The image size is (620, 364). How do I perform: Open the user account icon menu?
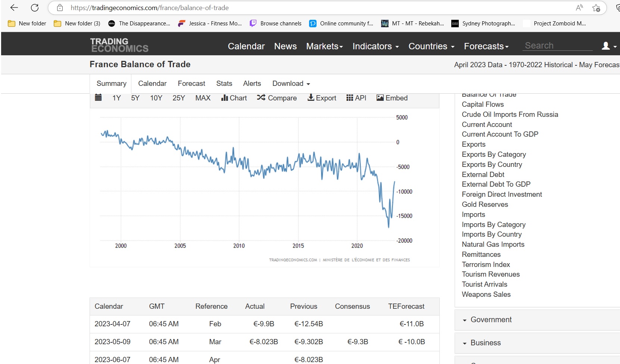[609, 46]
